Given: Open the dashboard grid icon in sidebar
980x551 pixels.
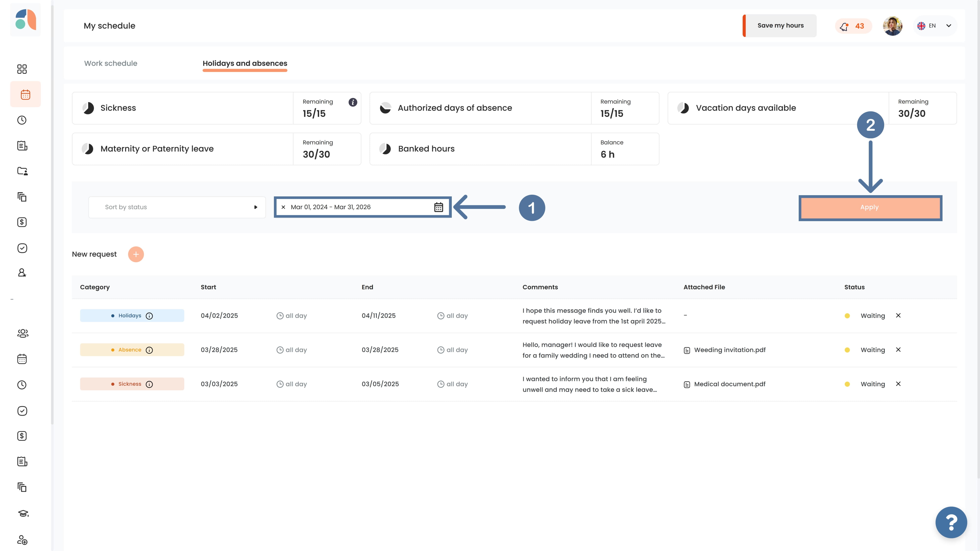Looking at the screenshot, I should [x=22, y=69].
